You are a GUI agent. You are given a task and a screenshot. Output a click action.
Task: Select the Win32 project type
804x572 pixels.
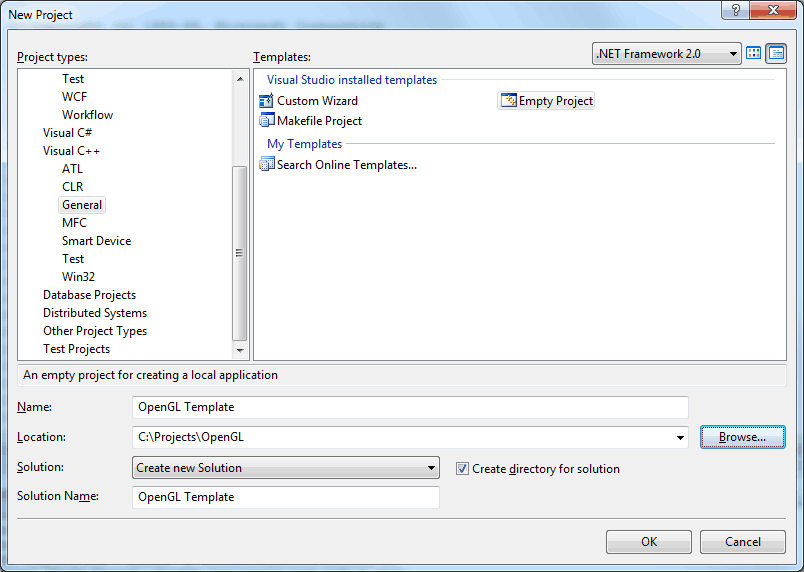[x=78, y=276]
